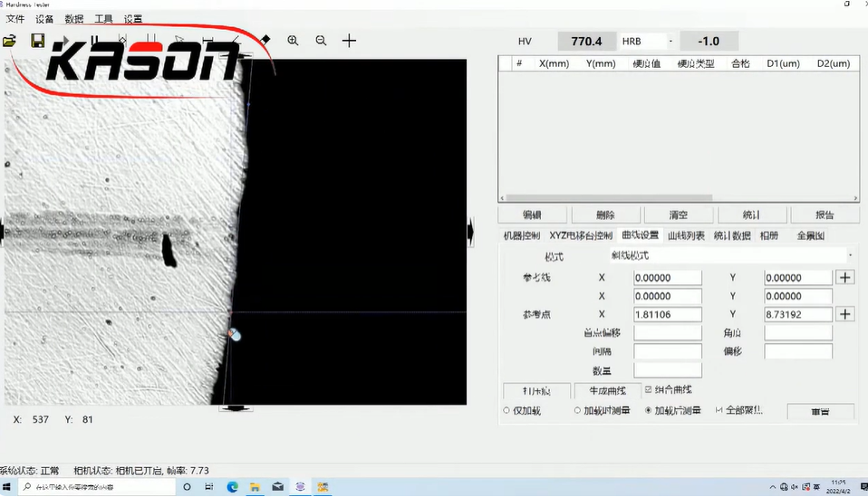Select the arrow pointer tool in the toolbar
Viewport: 868px width, 497px height.
point(178,41)
